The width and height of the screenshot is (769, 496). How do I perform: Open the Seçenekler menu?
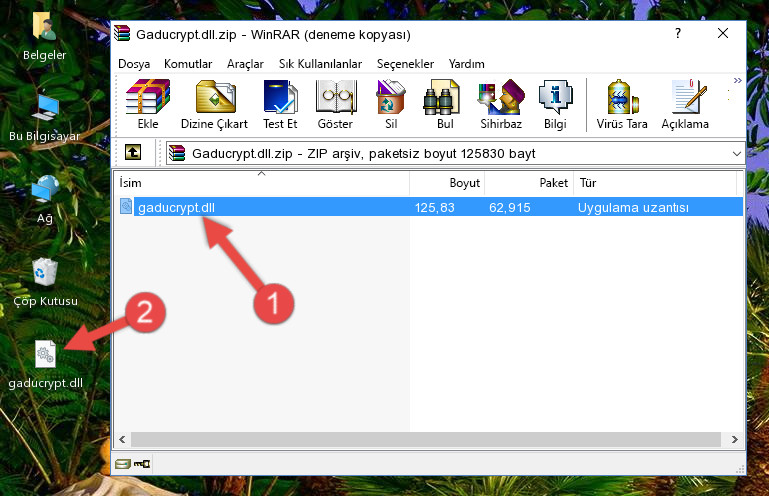click(405, 64)
